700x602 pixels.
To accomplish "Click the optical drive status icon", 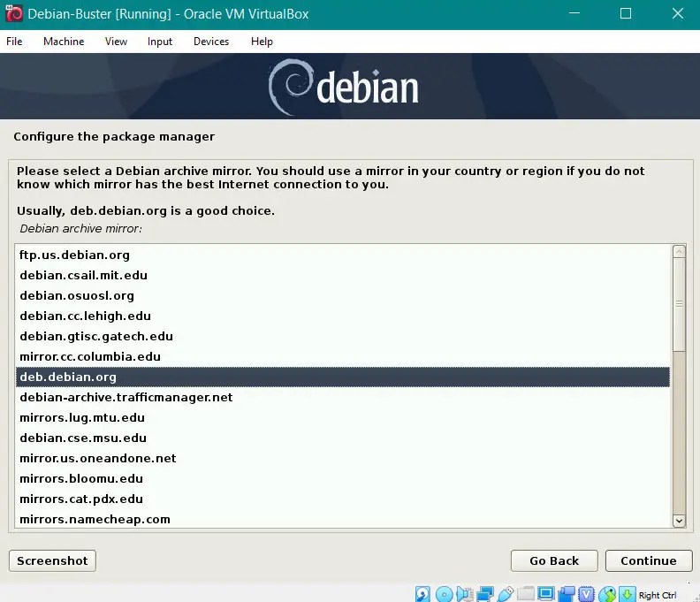I will [444, 594].
